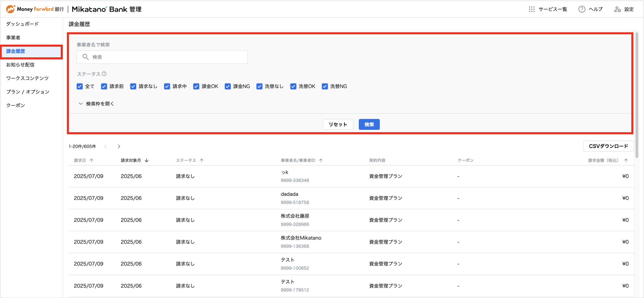
Task: Toggle the 課金OK checkbox
Action: tap(196, 87)
